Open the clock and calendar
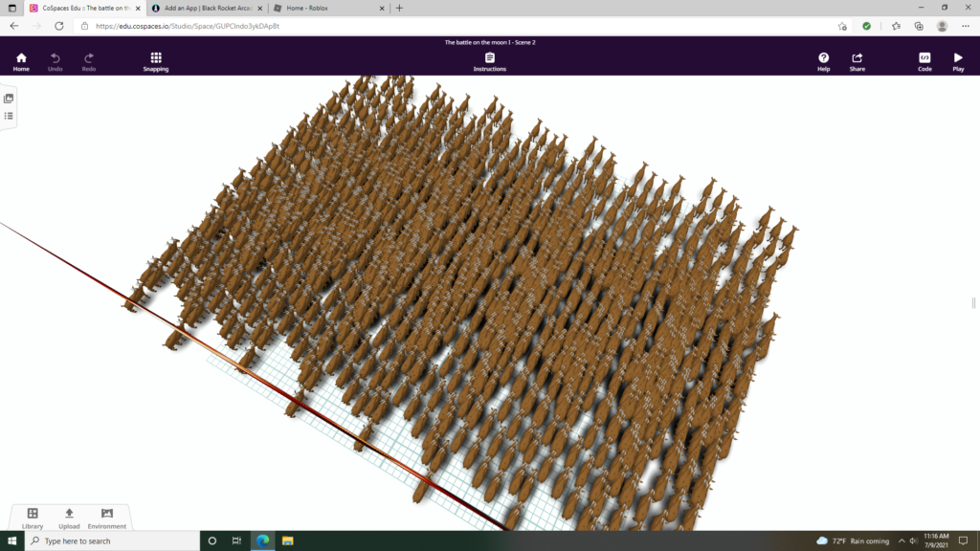The height and width of the screenshot is (551, 980). (x=936, y=541)
